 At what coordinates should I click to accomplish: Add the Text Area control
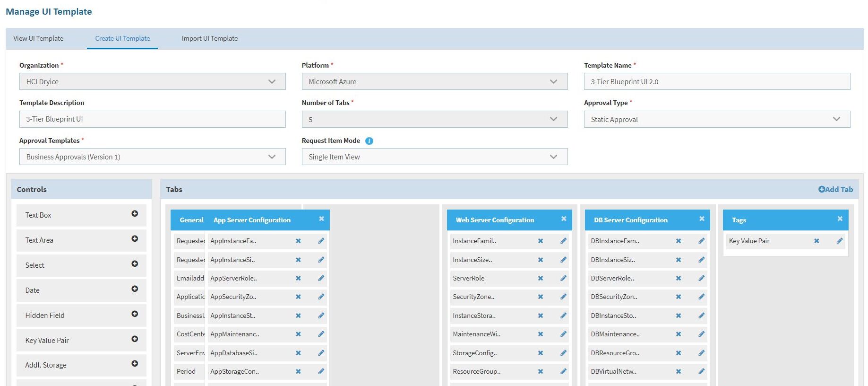pos(135,239)
